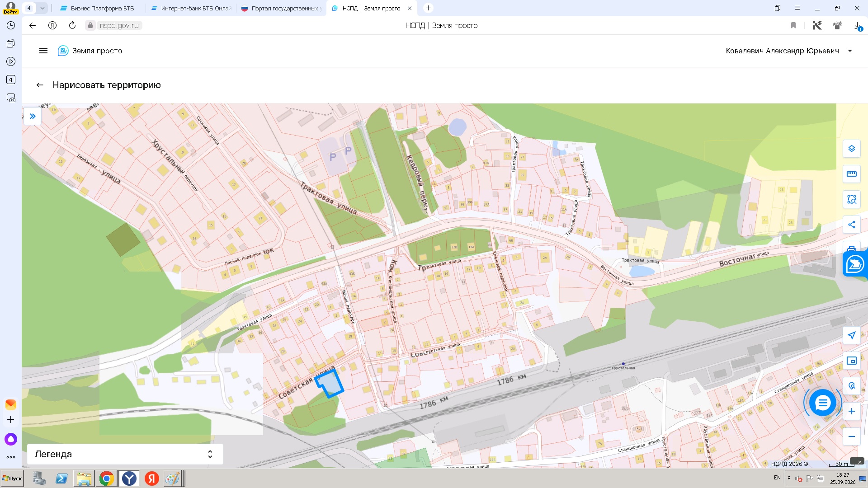Go back from Нарисовать территорию
Screen dimensions: 868x488
[x=40, y=85]
